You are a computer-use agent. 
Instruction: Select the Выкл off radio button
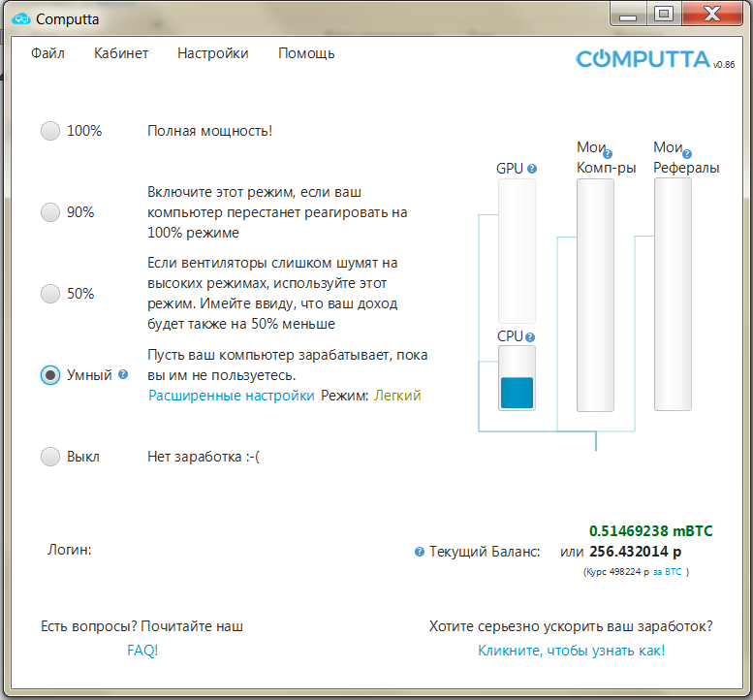pyautogui.click(x=50, y=457)
